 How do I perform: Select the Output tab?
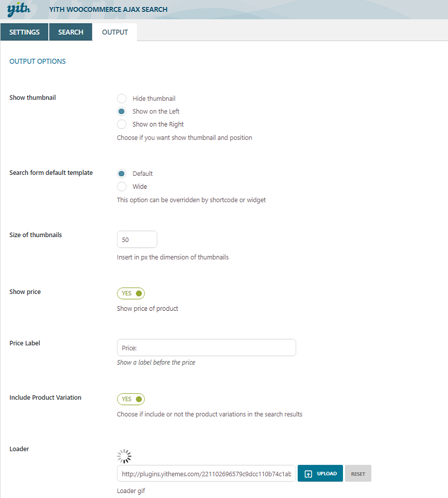115,32
